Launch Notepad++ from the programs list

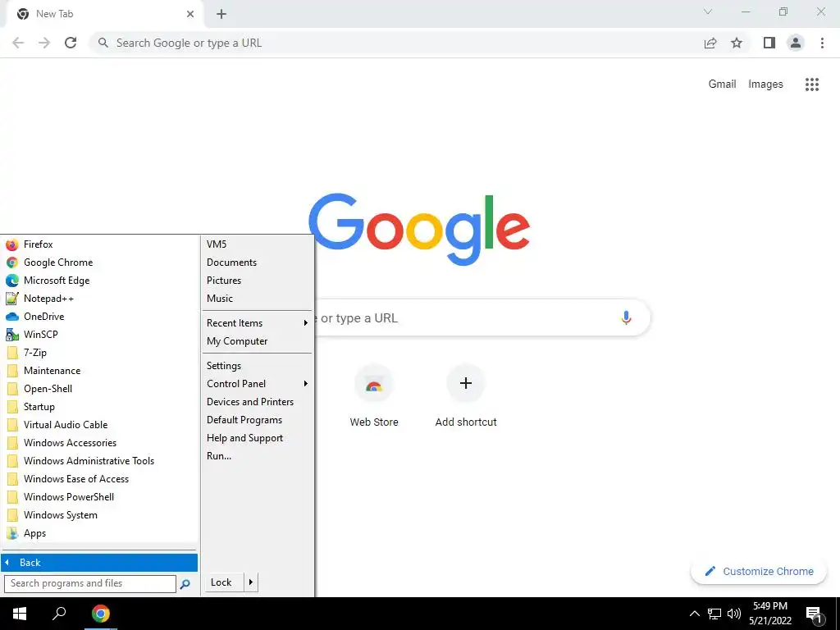(x=100, y=299)
